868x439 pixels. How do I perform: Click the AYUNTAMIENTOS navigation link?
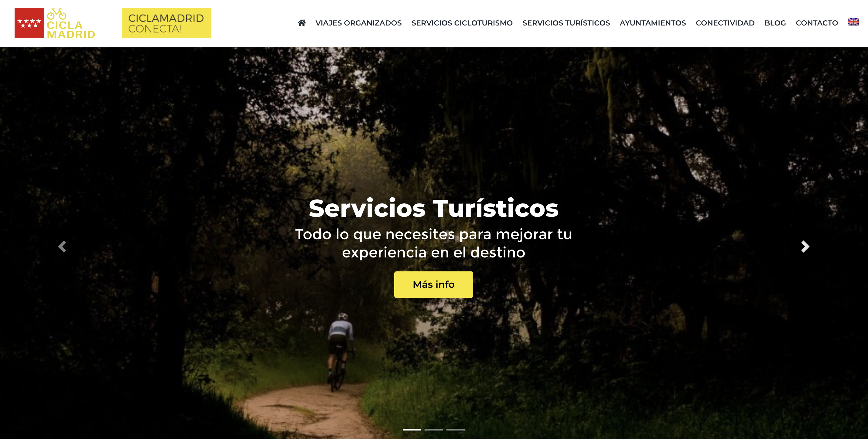pyautogui.click(x=652, y=22)
